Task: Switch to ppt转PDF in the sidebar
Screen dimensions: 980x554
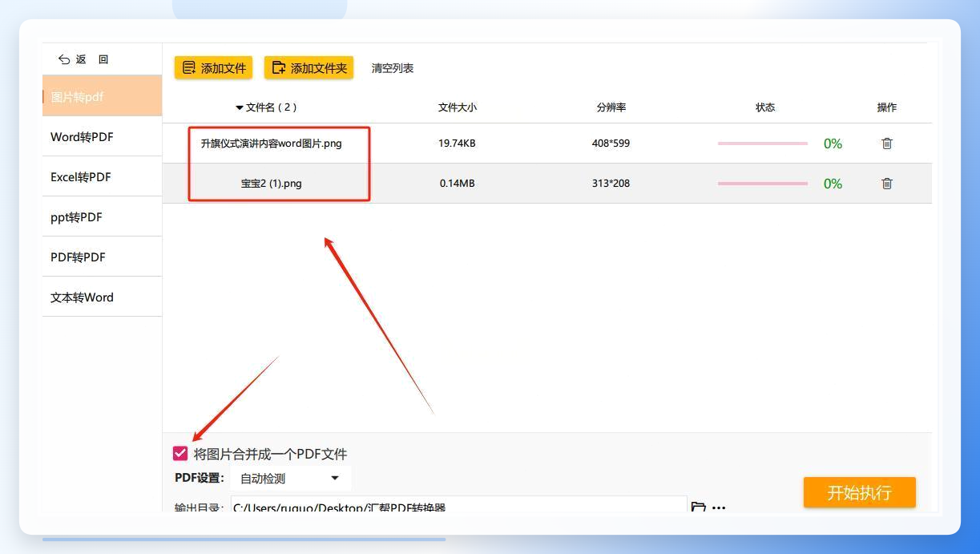Action: click(102, 216)
